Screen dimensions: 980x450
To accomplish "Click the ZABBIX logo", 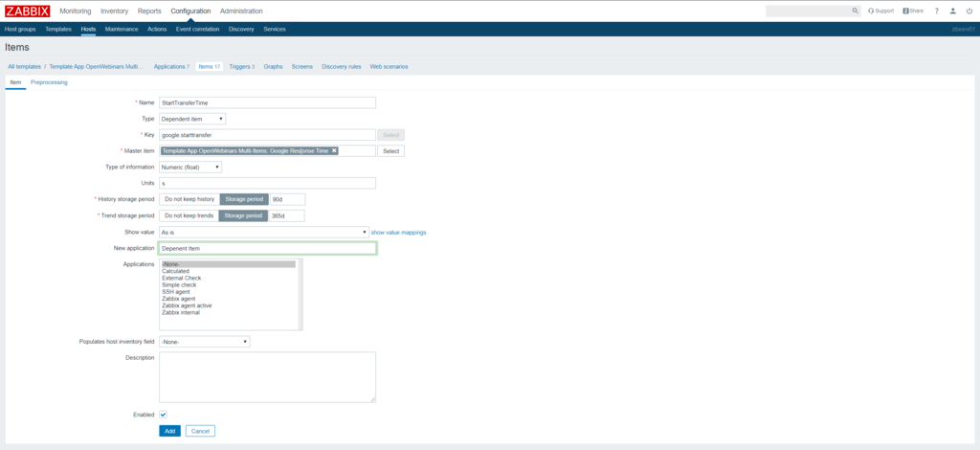I will [x=26, y=11].
